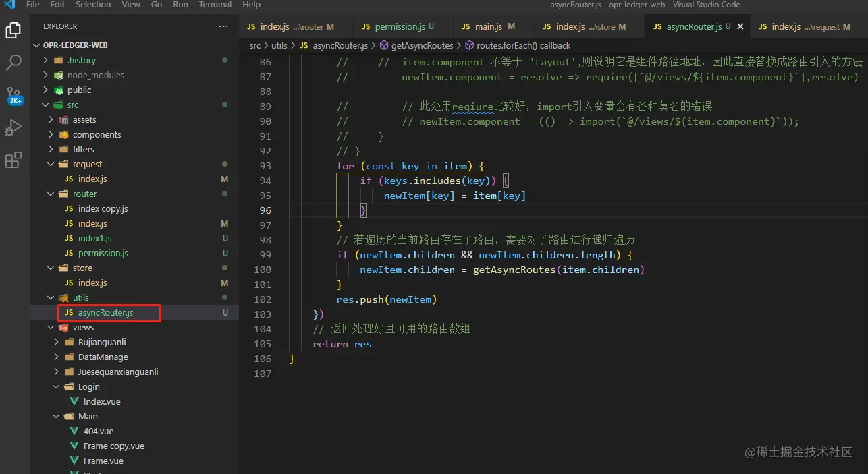Collapse the views folder

pyautogui.click(x=83, y=327)
